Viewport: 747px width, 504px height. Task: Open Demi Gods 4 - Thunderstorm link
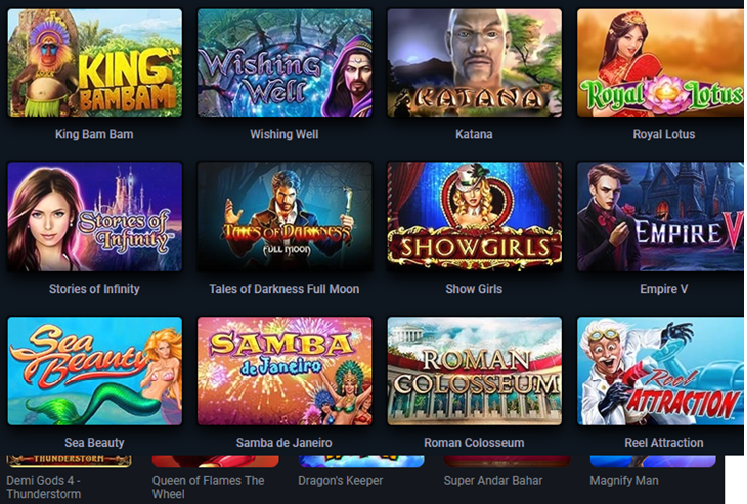[x=44, y=487]
